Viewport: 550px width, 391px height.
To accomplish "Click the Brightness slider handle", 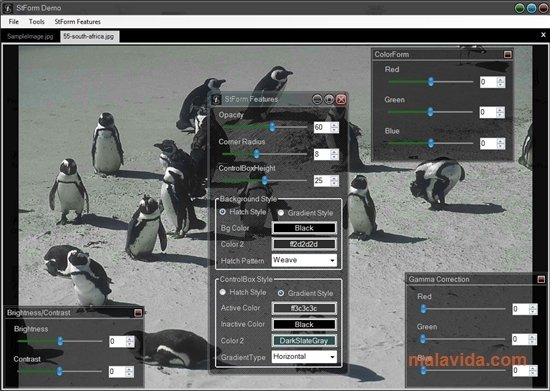I will pos(60,341).
